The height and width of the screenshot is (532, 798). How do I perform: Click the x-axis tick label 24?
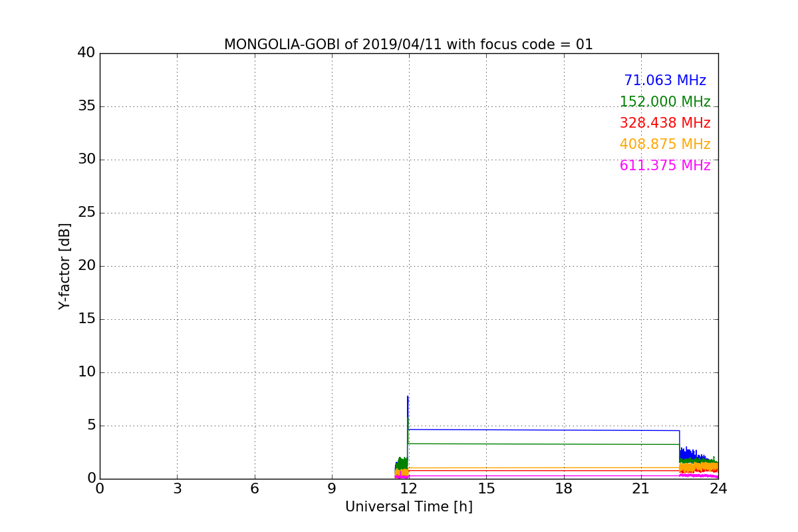click(718, 489)
